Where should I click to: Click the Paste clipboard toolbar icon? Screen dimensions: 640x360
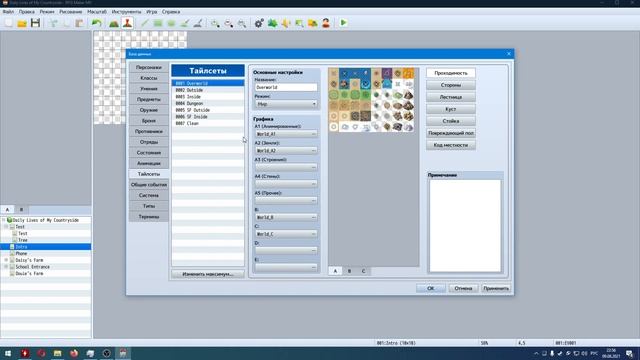[79, 23]
